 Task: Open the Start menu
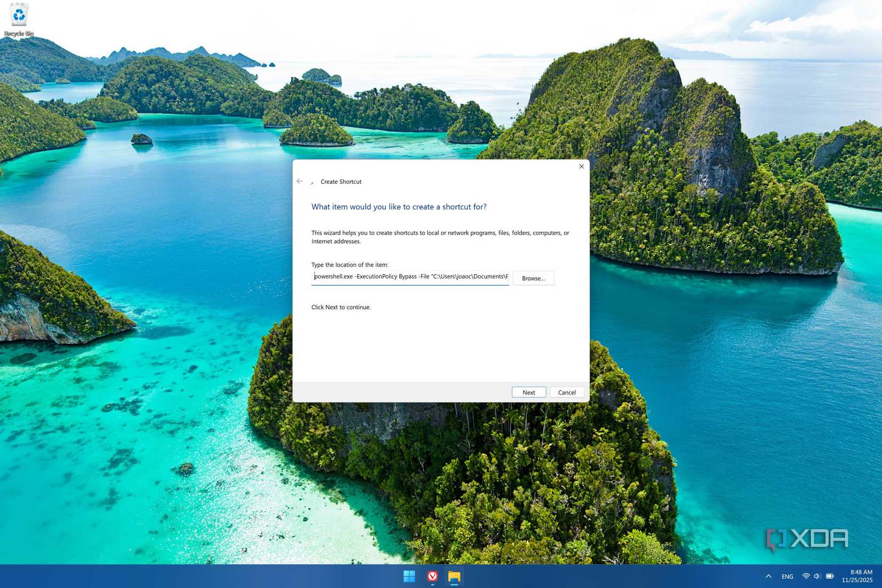[x=409, y=576]
